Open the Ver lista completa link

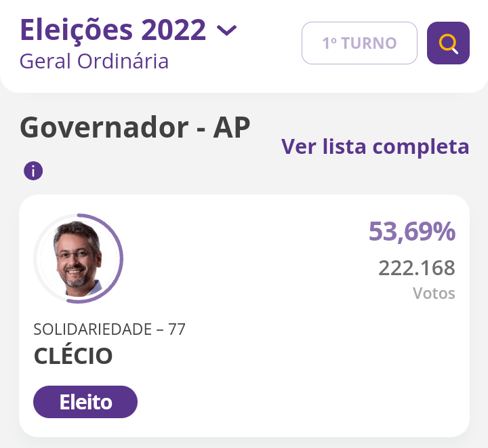click(375, 146)
